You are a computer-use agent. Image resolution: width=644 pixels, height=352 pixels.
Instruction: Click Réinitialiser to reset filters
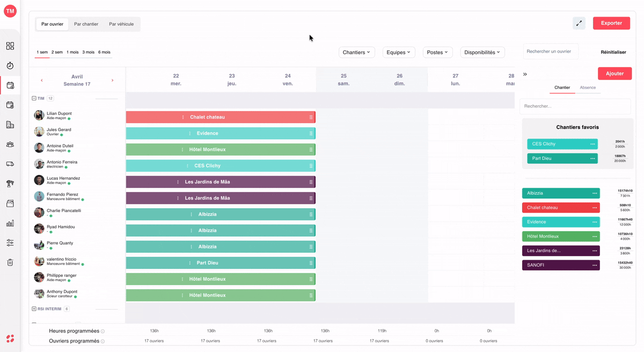pos(613,52)
